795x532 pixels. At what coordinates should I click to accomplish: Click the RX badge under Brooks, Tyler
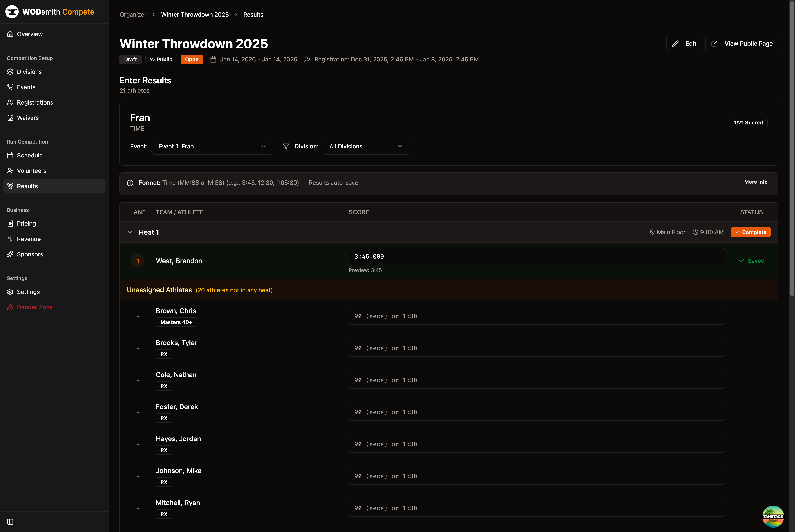click(164, 354)
